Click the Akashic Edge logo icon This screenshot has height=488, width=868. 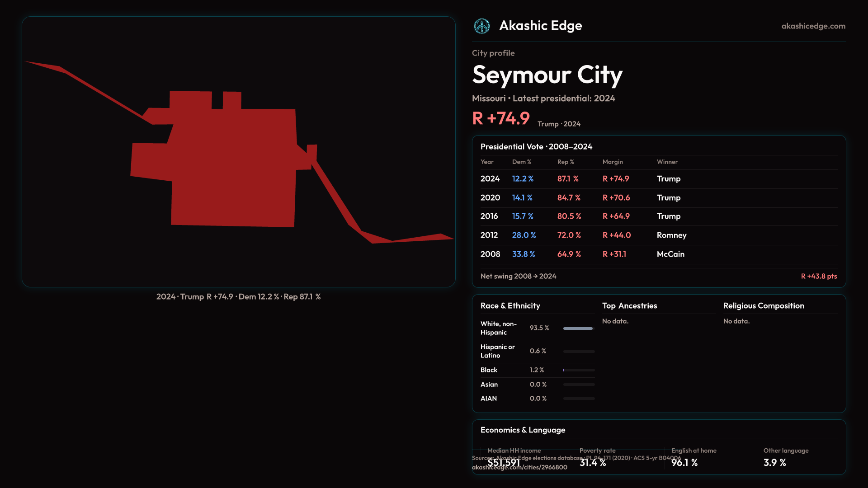tap(481, 26)
